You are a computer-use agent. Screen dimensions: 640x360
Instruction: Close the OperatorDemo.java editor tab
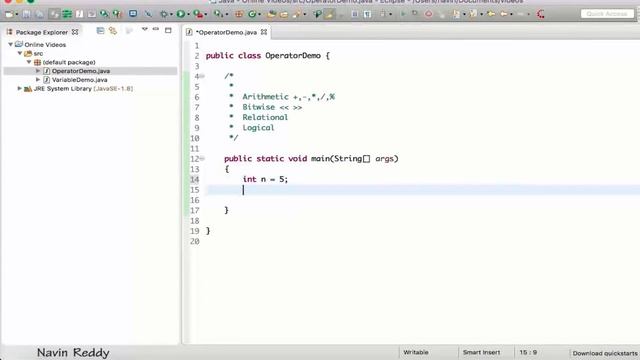264,32
